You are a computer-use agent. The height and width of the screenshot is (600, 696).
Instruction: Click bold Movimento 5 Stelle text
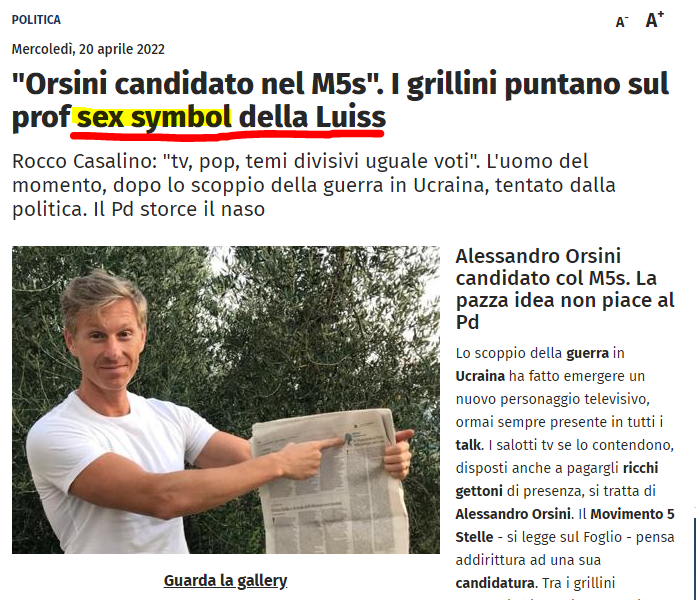tap(565, 525)
